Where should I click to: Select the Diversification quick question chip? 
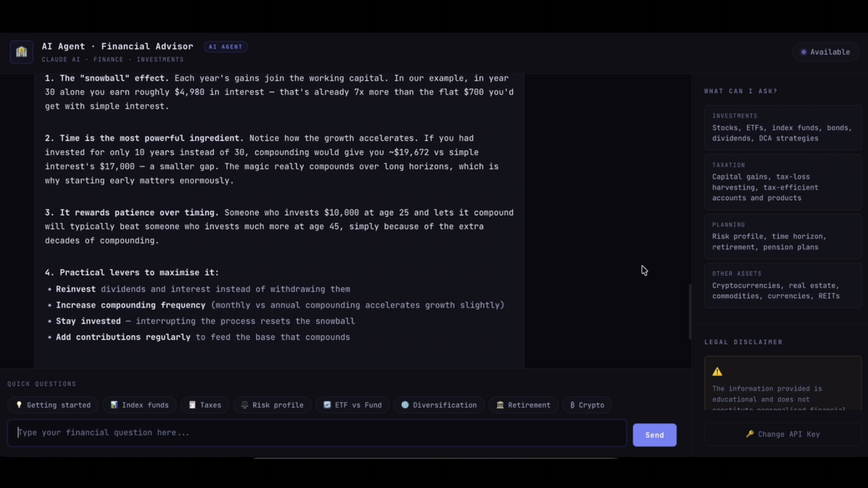[x=439, y=405]
